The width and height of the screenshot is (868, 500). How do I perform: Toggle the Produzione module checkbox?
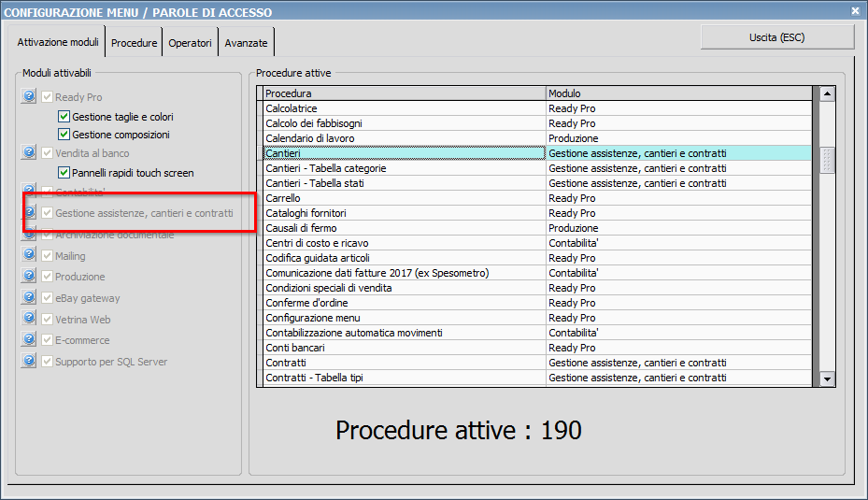coord(47,277)
